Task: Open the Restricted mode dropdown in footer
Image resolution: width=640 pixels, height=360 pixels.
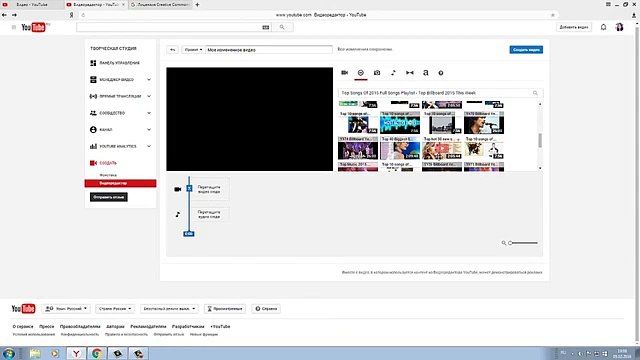Action: [169, 309]
